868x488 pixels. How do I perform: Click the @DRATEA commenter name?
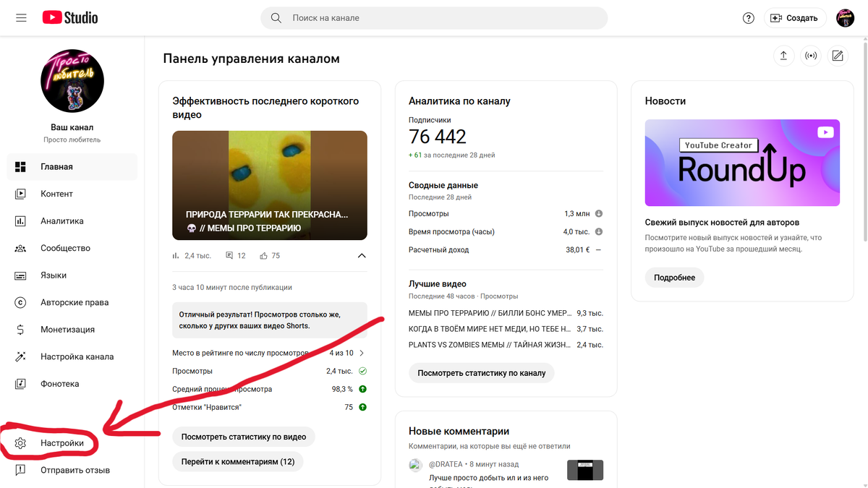(x=446, y=464)
